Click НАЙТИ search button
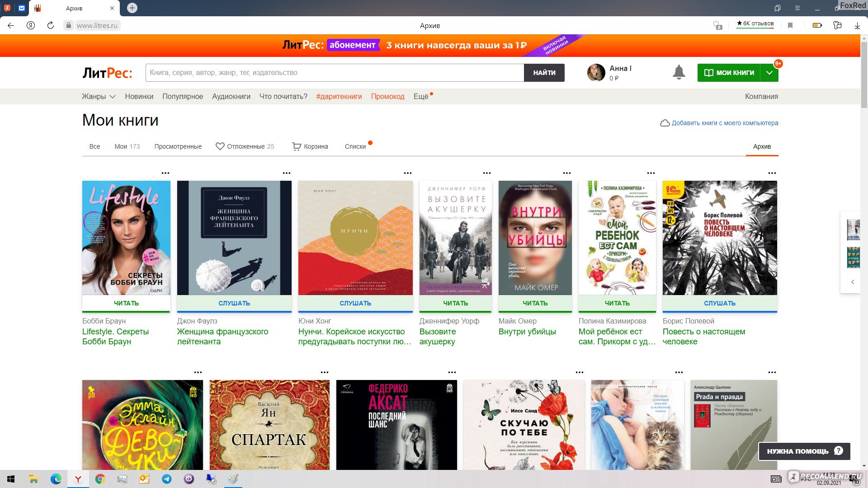868x488 pixels. (544, 73)
